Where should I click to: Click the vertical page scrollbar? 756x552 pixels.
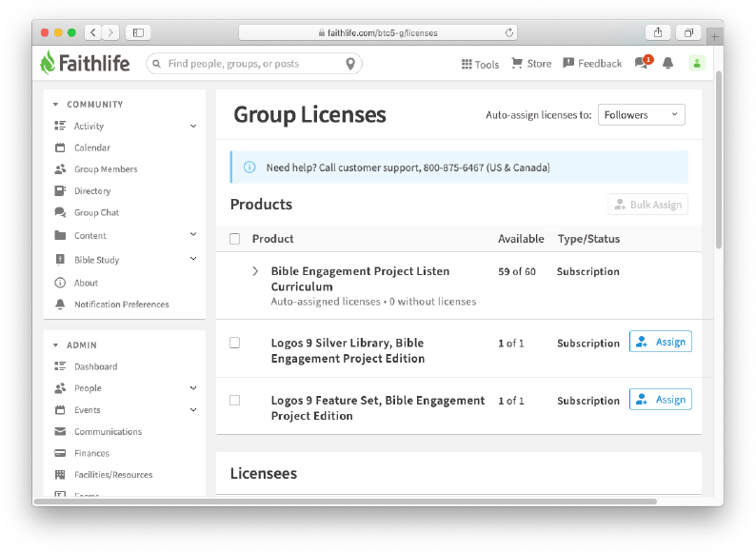click(719, 160)
